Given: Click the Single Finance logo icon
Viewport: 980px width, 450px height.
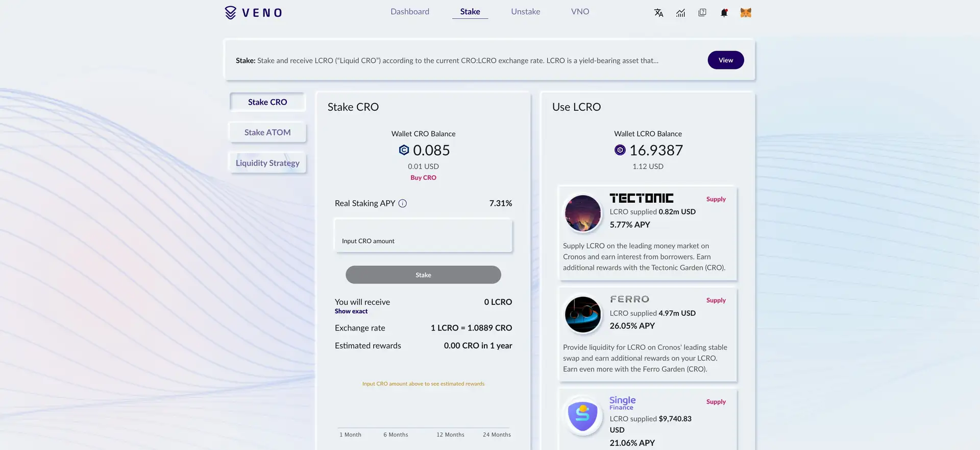Looking at the screenshot, I should [x=582, y=415].
